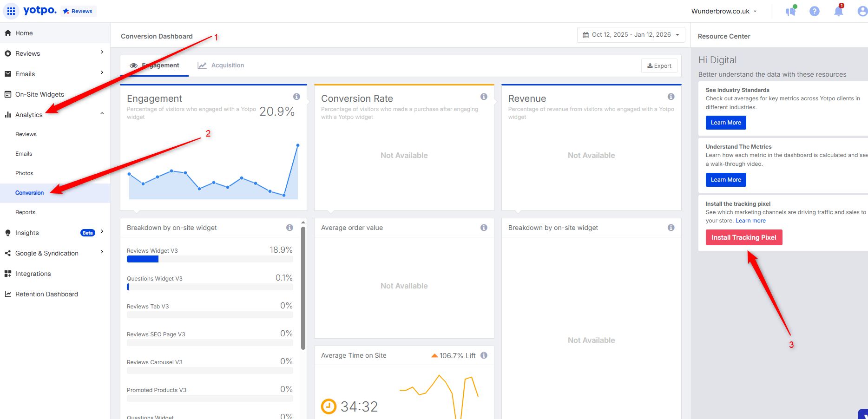Click the Reviews Tab V3 progress bar

pos(210,315)
